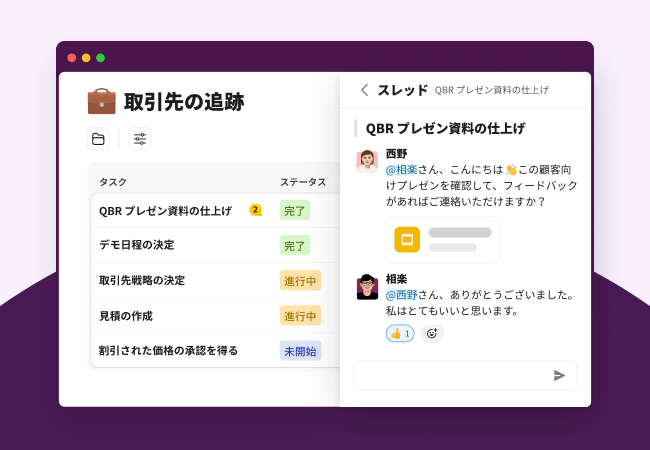Click the @相楽 mention link
Image resolution: width=650 pixels, height=450 pixels.
tap(401, 170)
